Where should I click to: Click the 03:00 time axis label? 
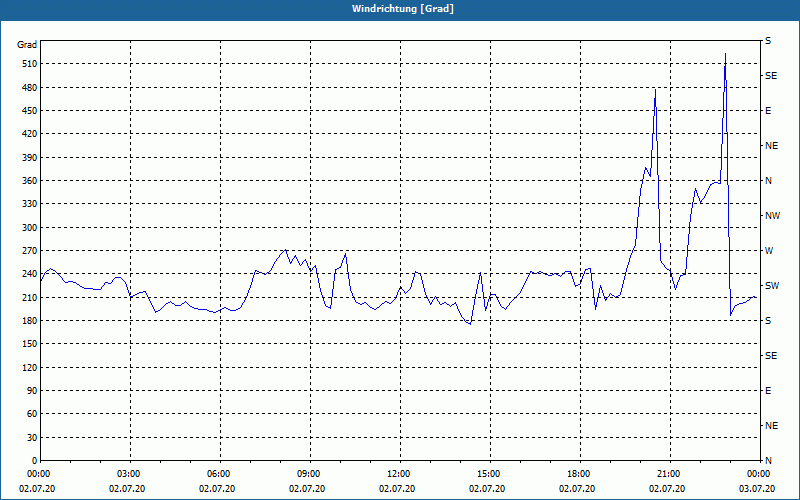tap(130, 474)
